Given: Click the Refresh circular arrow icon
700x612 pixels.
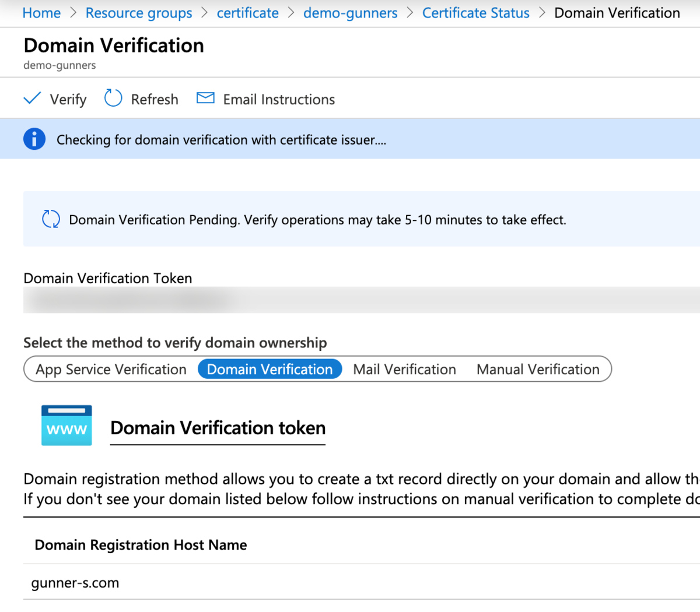Looking at the screenshot, I should pos(113,98).
